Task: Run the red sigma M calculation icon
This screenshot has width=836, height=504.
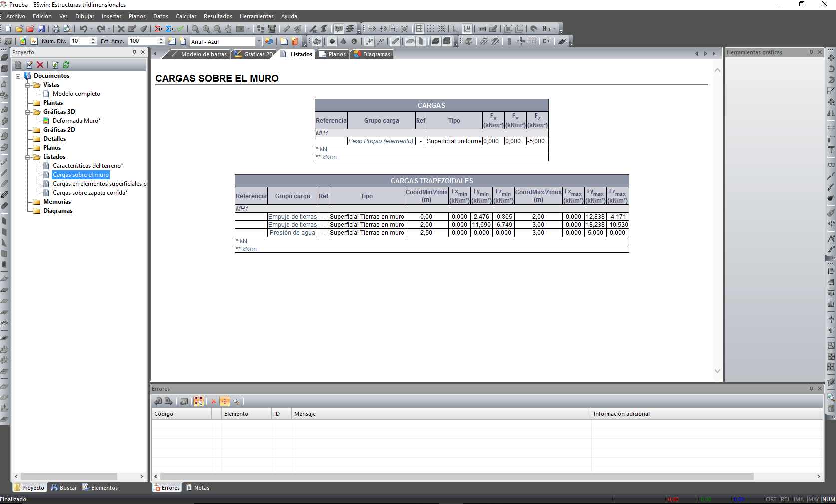Action: tap(158, 29)
